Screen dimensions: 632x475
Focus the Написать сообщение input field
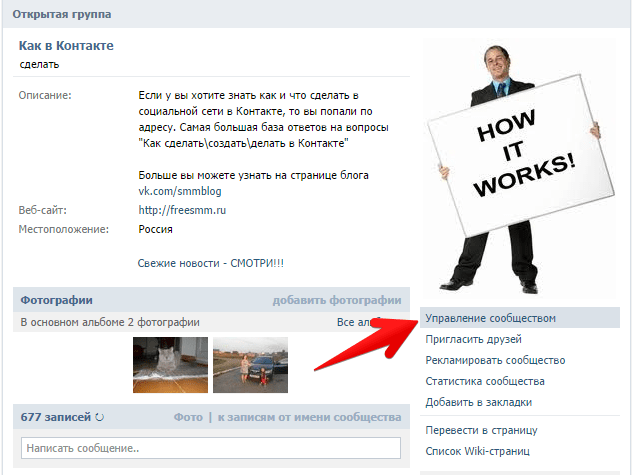[211, 448]
